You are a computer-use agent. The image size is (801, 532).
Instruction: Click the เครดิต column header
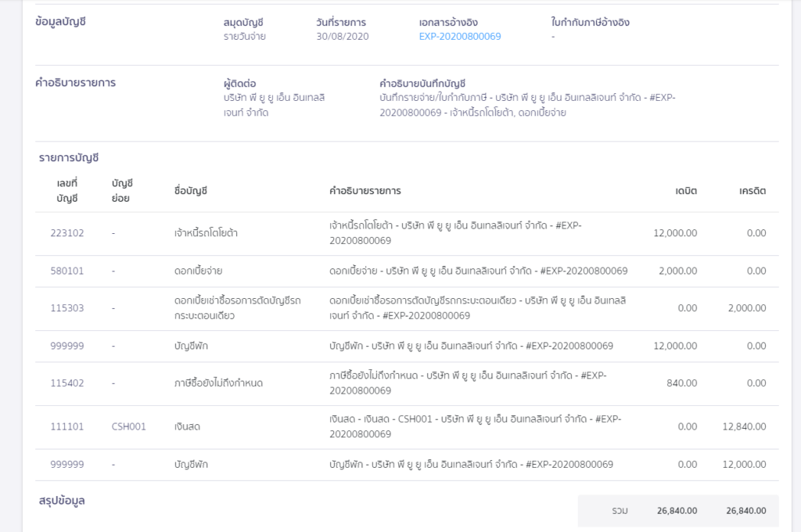[x=753, y=191]
